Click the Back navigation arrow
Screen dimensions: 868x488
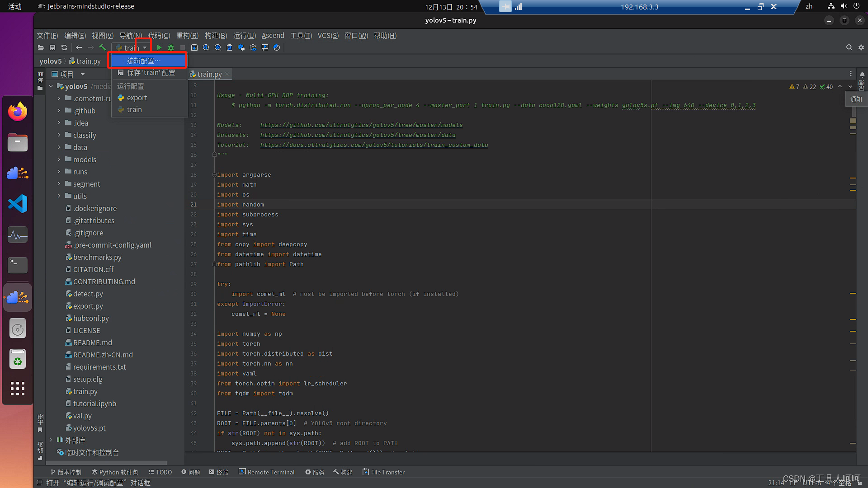pyautogui.click(x=79, y=47)
